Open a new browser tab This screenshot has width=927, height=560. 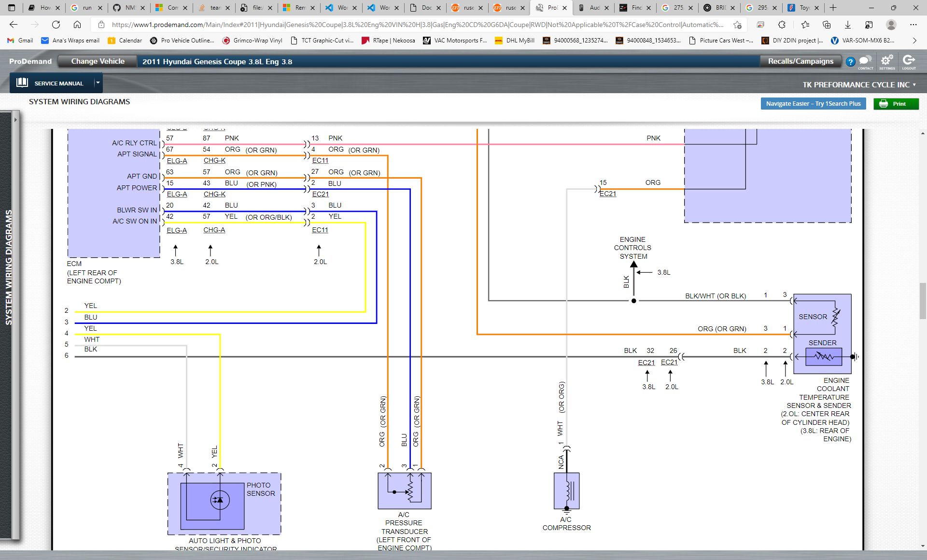pos(833,8)
